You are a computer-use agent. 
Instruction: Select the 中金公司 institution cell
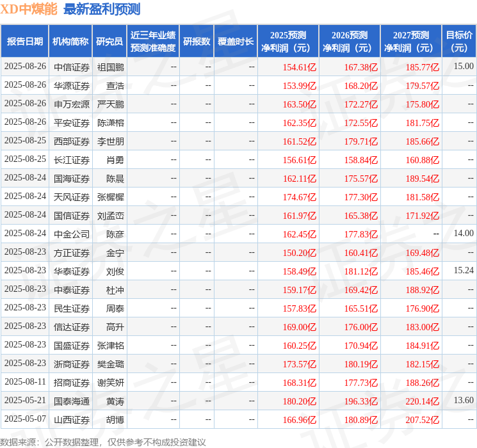pos(72,234)
